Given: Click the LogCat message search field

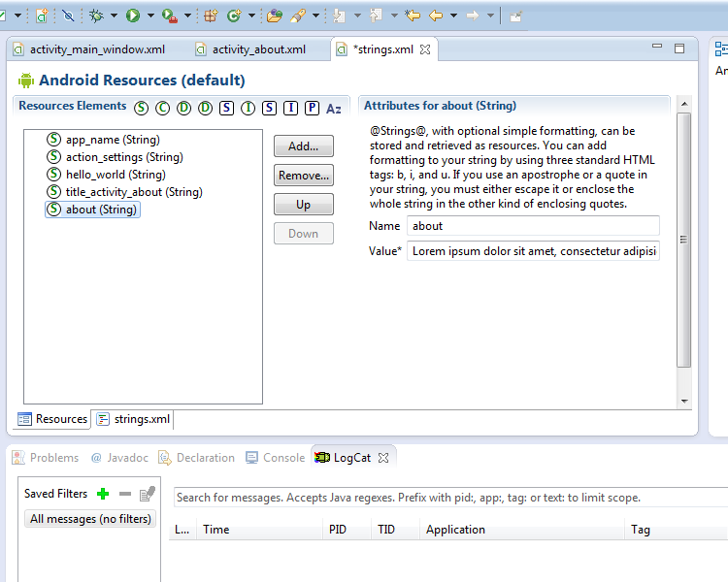Looking at the screenshot, I should pos(450,498).
